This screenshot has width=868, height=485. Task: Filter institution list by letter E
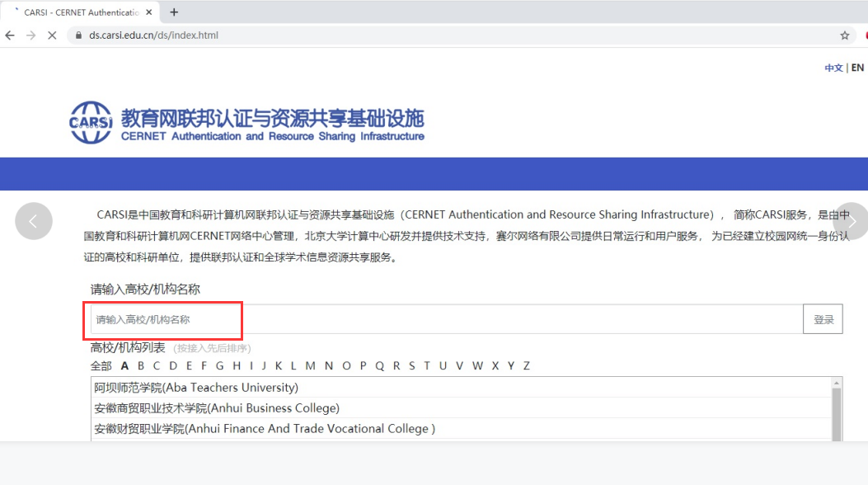pos(189,366)
